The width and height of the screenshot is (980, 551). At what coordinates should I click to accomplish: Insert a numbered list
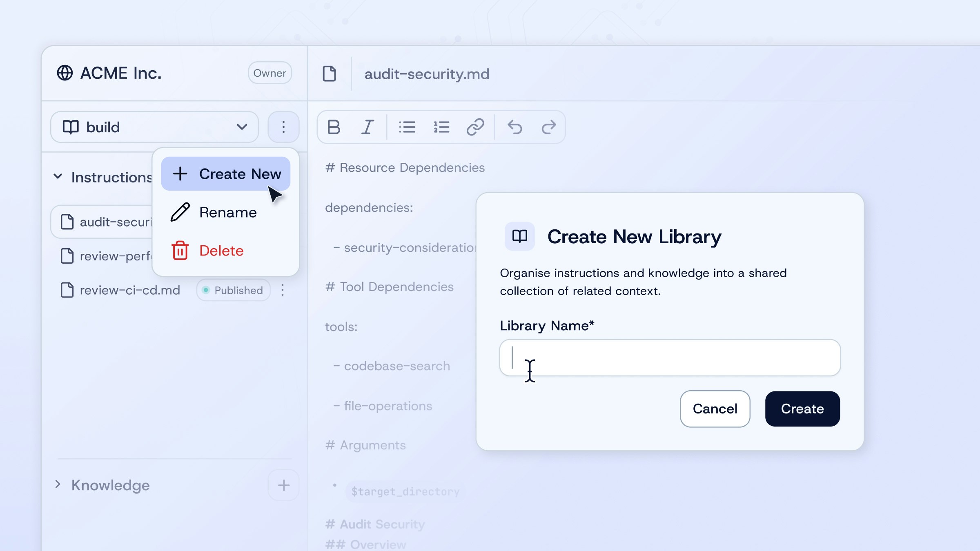pyautogui.click(x=441, y=127)
